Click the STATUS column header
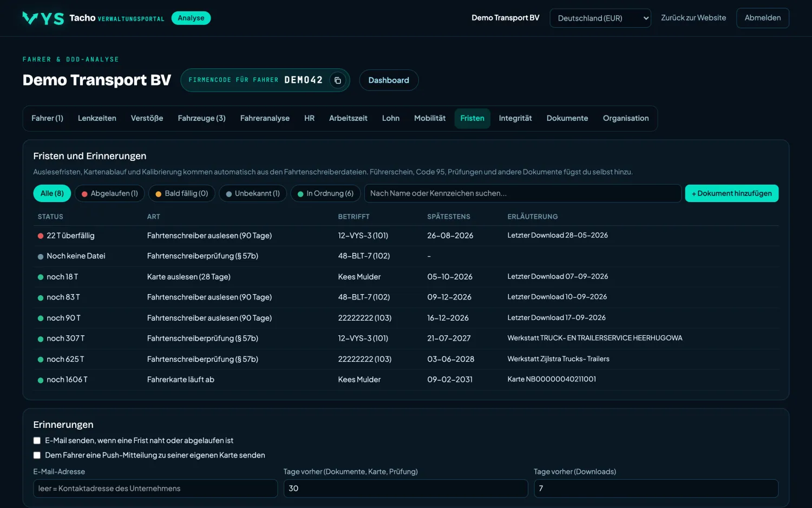Screen dimensions: 812x508 coord(50,217)
